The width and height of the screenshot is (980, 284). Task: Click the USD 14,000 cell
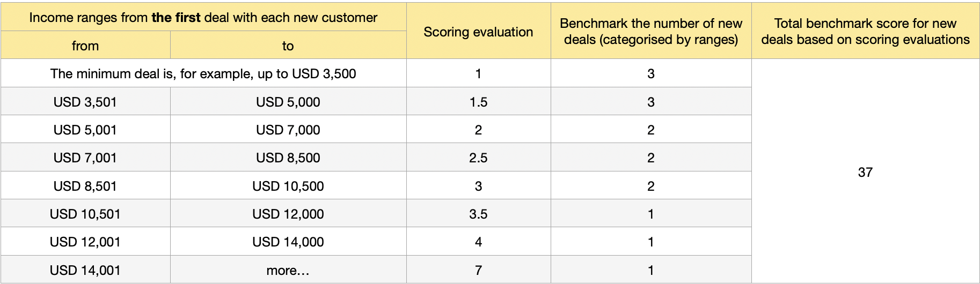(x=288, y=242)
